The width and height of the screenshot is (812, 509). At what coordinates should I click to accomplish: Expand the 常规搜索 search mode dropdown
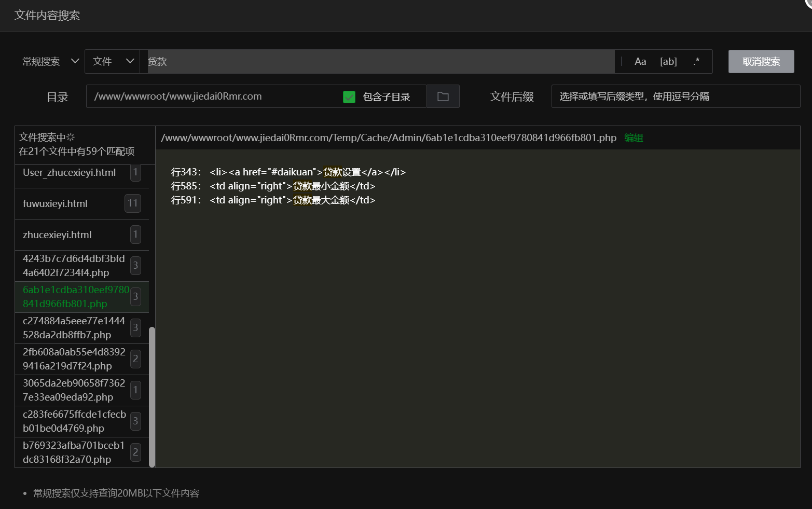[x=50, y=62]
